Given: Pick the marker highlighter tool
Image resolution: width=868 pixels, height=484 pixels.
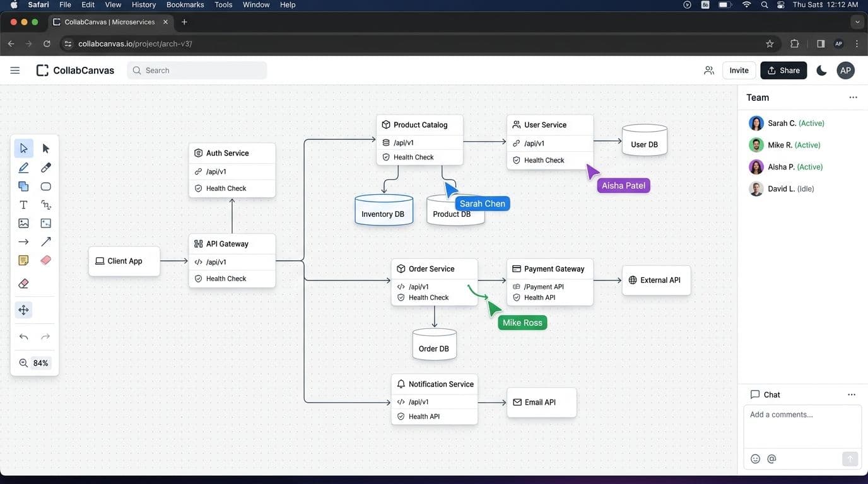Looking at the screenshot, I should coord(45,168).
